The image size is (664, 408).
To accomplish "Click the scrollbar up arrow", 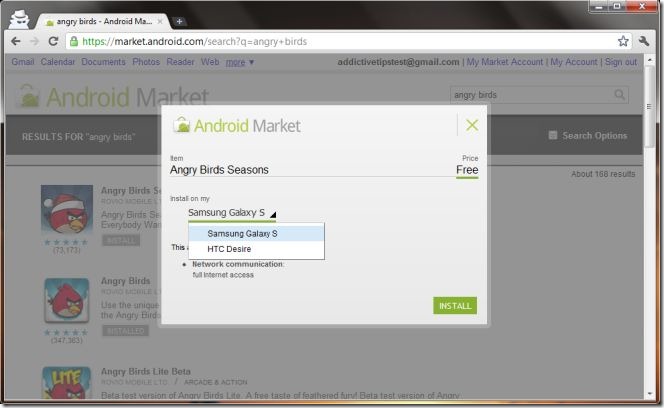I will [650, 60].
